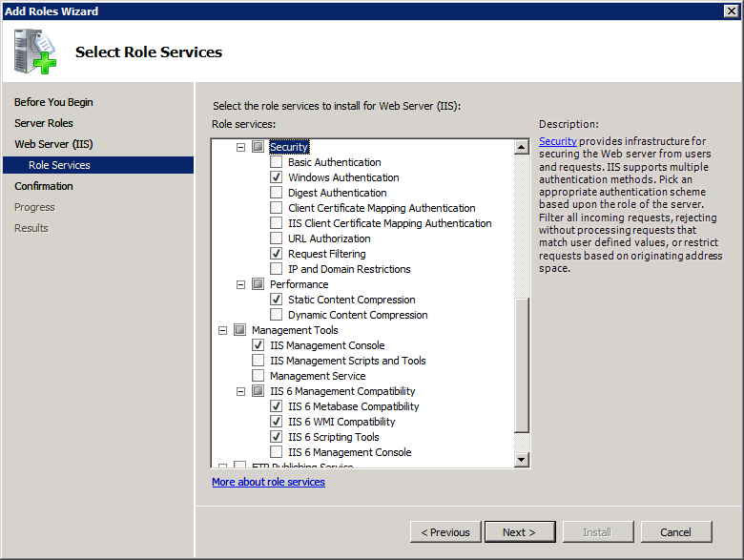744x560 pixels.
Task: Enable Digest Authentication checkbox
Action: [x=277, y=193]
